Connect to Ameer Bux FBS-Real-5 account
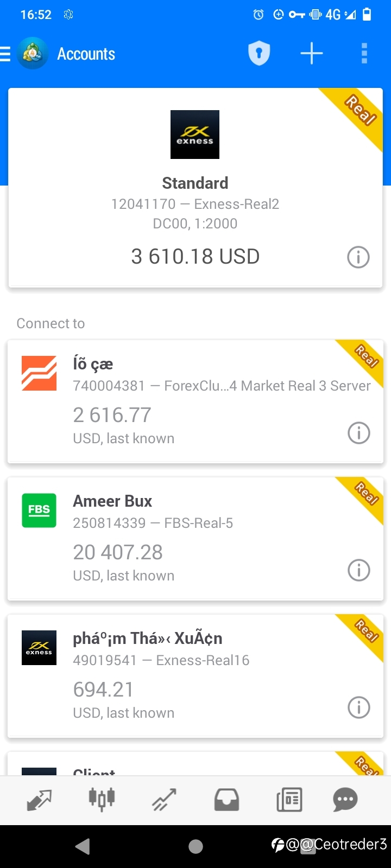The width and height of the screenshot is (391, 868). point(195,539)
